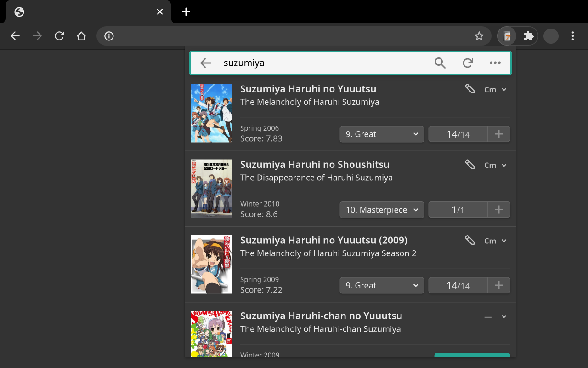The height and width of the screenshot is (368, 588).
Task: Open the 10. Masterpiece score dropdown
Action: tap(382, 209)
